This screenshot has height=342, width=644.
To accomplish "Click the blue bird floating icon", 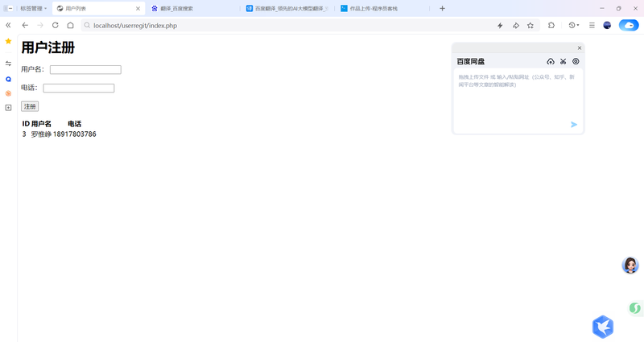I will click(x=603, y=327).
